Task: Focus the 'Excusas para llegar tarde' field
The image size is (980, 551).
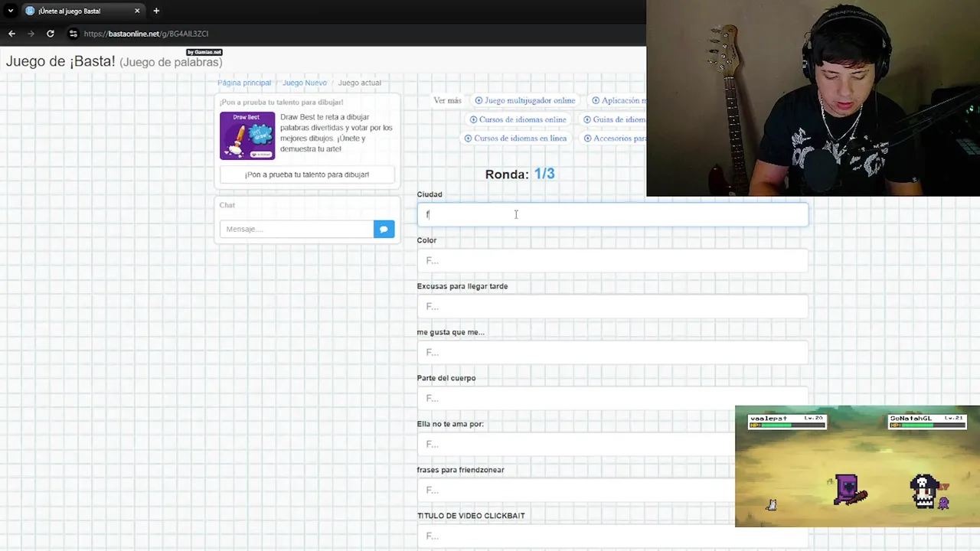Action: tap(612, 306)
